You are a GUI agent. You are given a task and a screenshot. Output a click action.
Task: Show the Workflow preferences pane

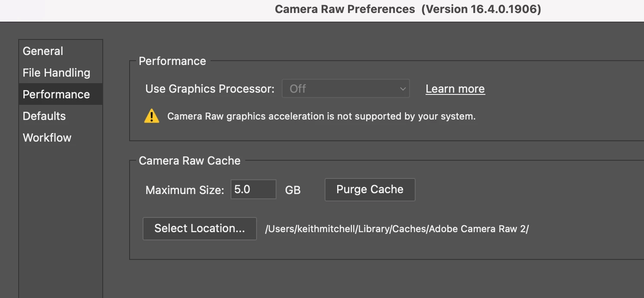[47, 138]
